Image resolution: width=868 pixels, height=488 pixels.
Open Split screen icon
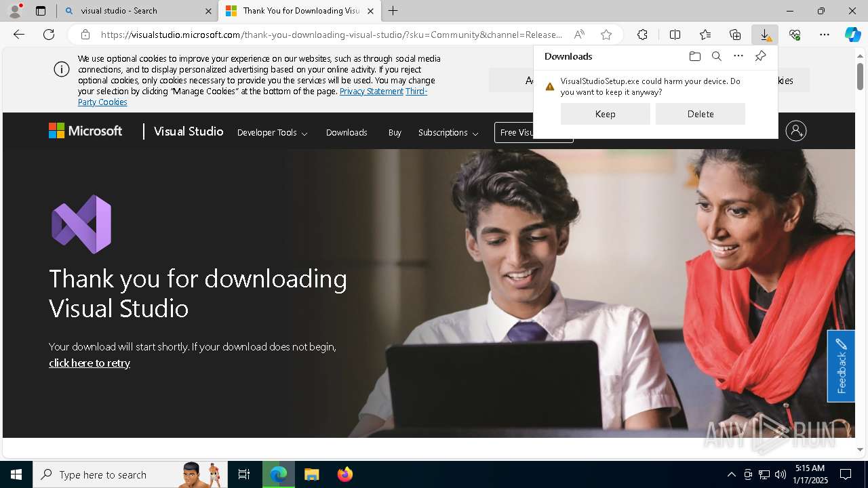(675, 35)
